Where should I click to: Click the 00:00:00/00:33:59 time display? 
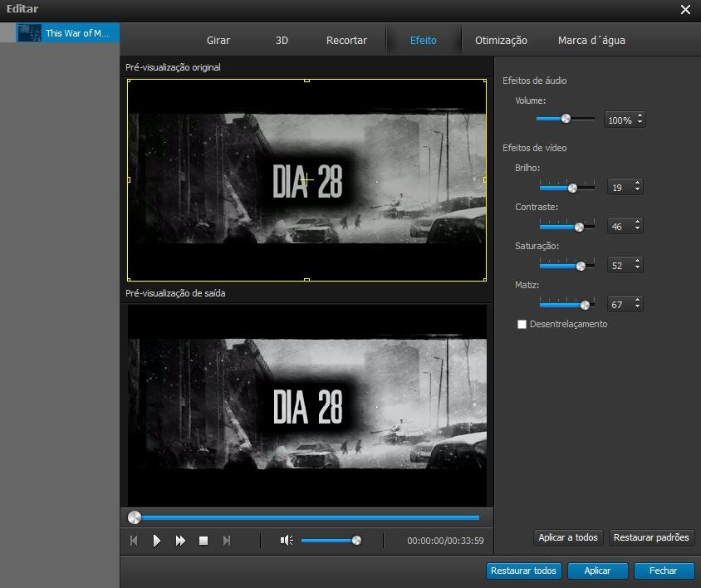(445, 541)
